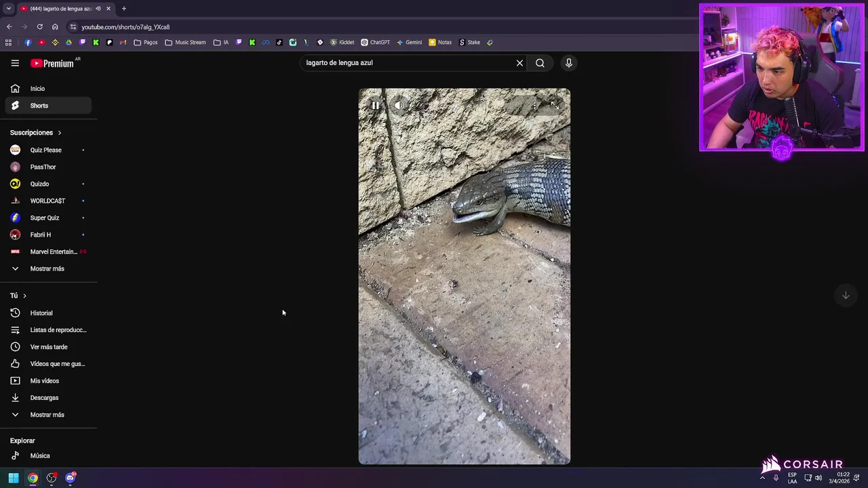Open Mis videos in sidebar

(48, 381)
